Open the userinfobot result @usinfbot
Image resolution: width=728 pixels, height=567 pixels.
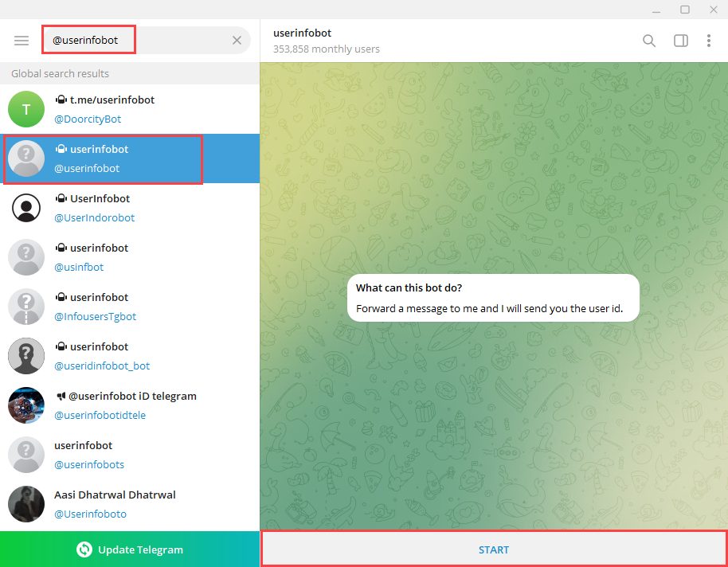pos(130,257)
